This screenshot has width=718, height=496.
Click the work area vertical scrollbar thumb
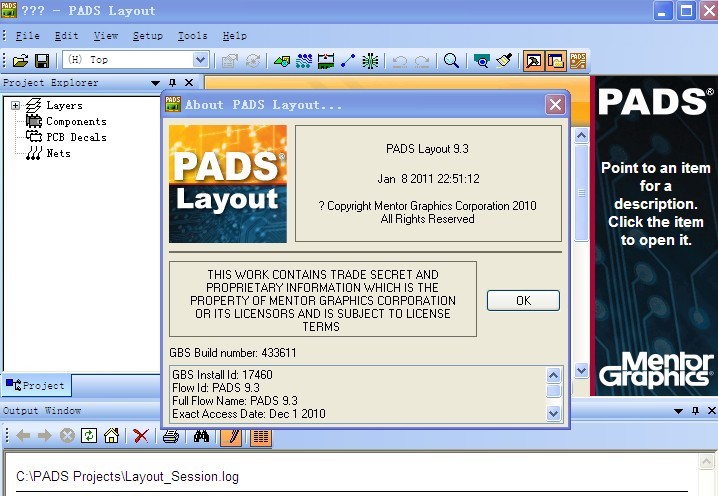coord(582,192)
